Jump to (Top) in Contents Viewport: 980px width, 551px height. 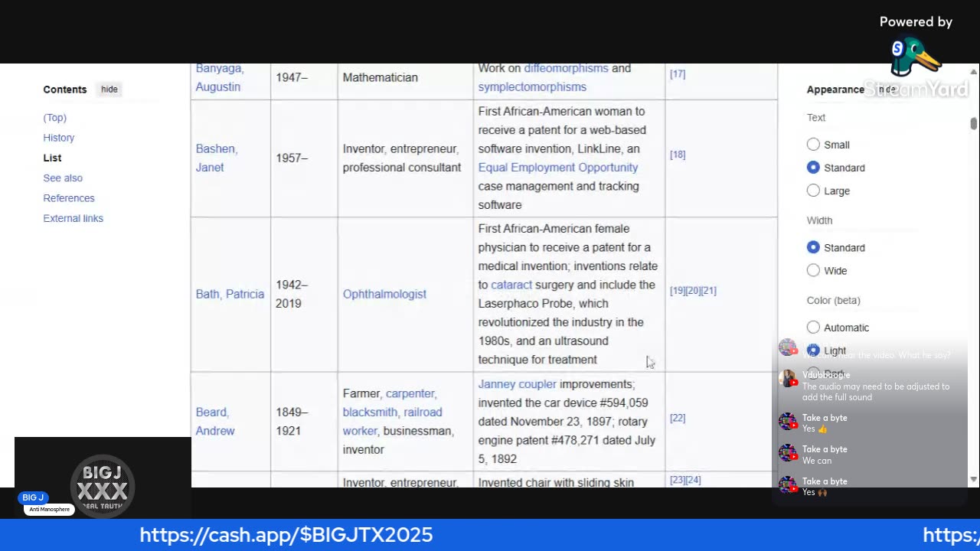point(55,118)
